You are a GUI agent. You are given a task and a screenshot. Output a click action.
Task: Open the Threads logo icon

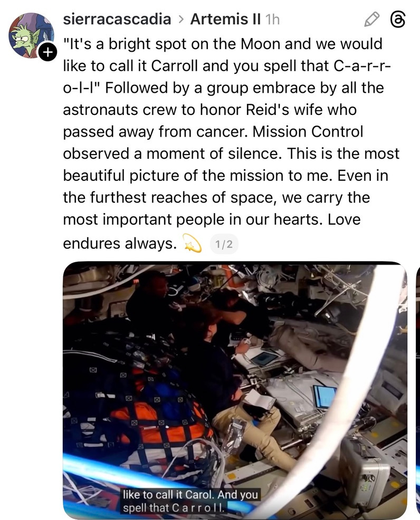pyautogui.click(x=397, y=19)
